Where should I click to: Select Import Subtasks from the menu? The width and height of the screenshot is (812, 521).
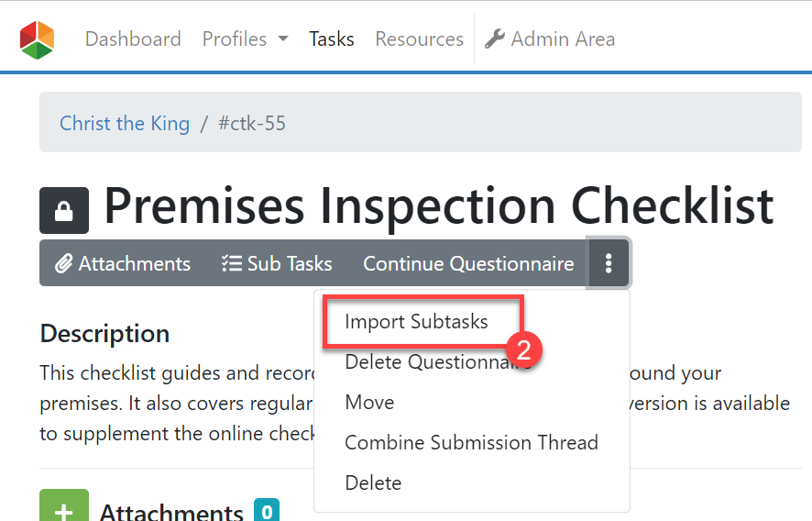416,321
